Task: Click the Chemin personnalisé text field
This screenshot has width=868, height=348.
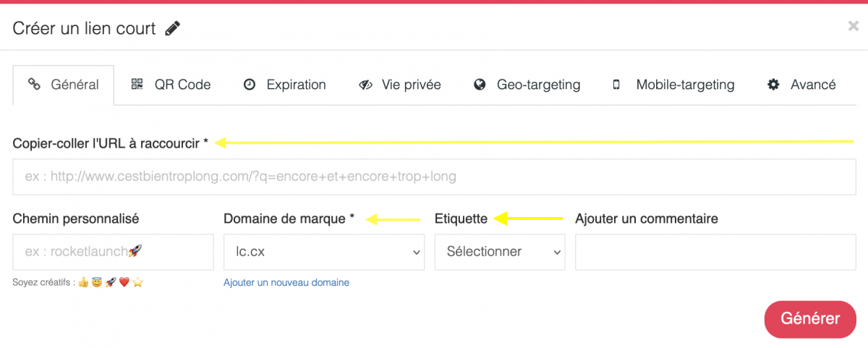Action: 114,252
